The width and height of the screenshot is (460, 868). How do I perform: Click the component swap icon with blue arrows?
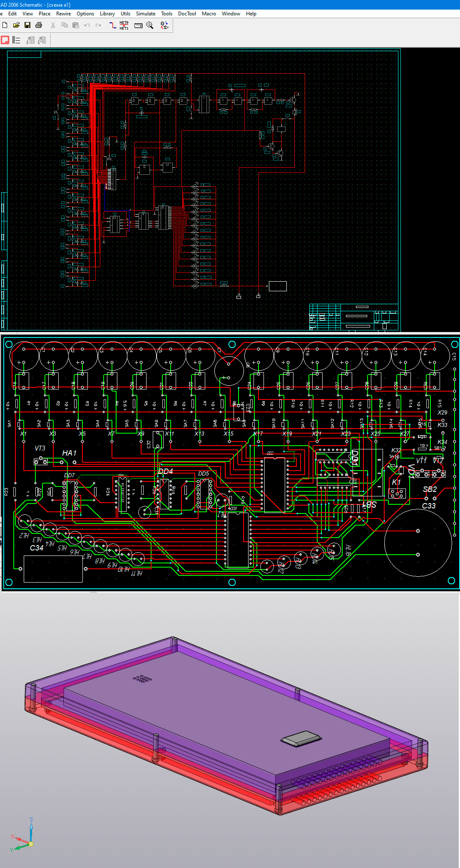pos(164,25)
